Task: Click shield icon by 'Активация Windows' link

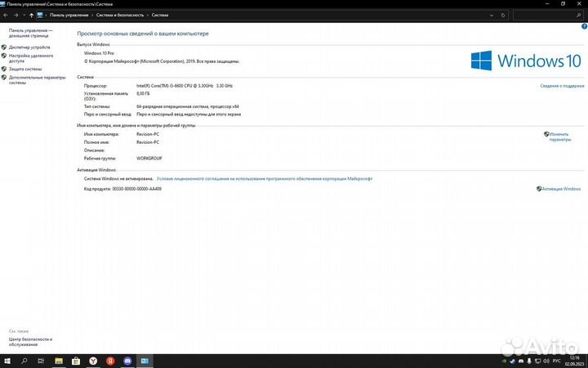Action: pyautogui.click(x=539, y=189)
